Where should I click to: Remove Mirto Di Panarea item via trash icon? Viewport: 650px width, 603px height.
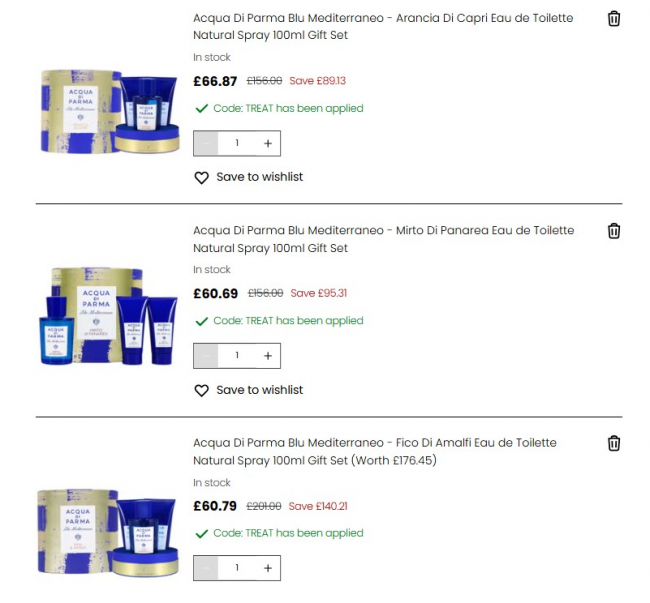(x=614, y=231)
